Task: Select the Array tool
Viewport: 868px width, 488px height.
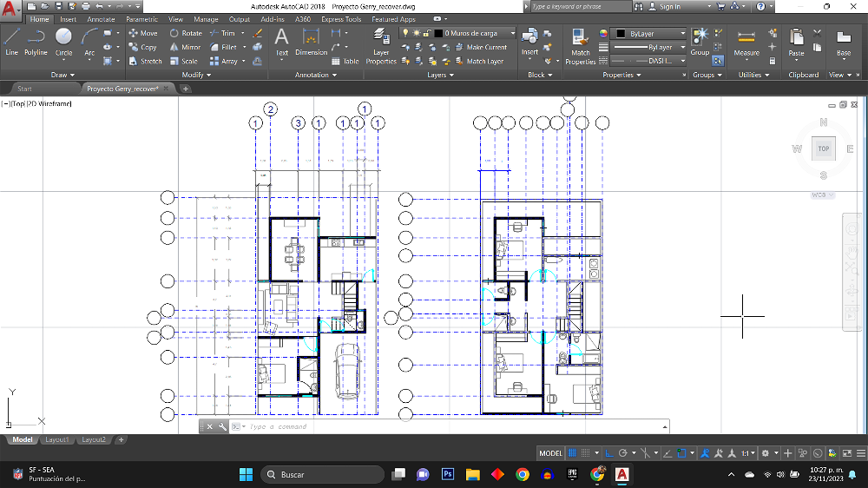Action: click(224, 61)
